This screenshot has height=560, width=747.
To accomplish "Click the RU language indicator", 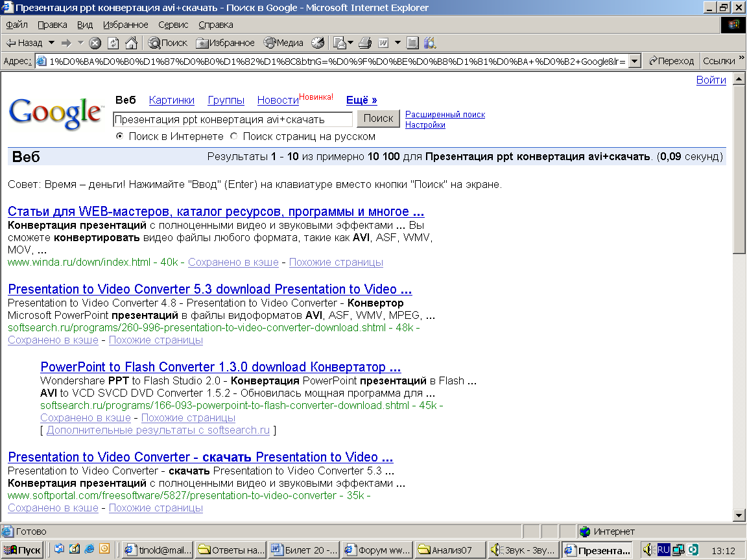I will click(x=663, y=550).
